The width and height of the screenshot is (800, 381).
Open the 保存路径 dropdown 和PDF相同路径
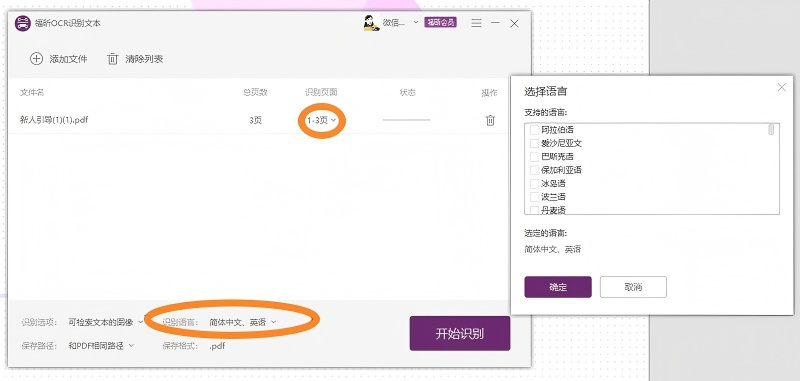(x=101, y=345)
